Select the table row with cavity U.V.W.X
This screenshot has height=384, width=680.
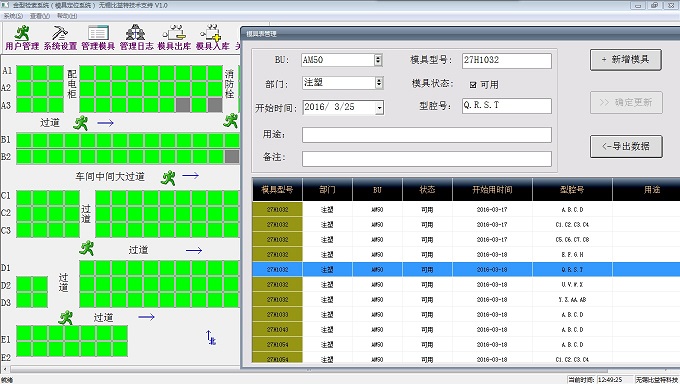pos(466,285)
